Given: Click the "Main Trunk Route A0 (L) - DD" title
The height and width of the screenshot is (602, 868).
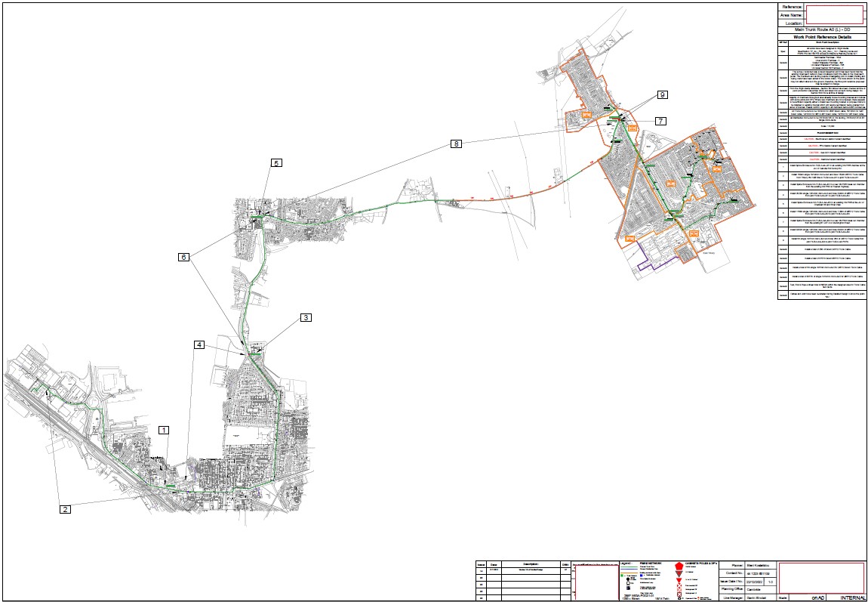Looking at the screenshot, I should (822, 29).
